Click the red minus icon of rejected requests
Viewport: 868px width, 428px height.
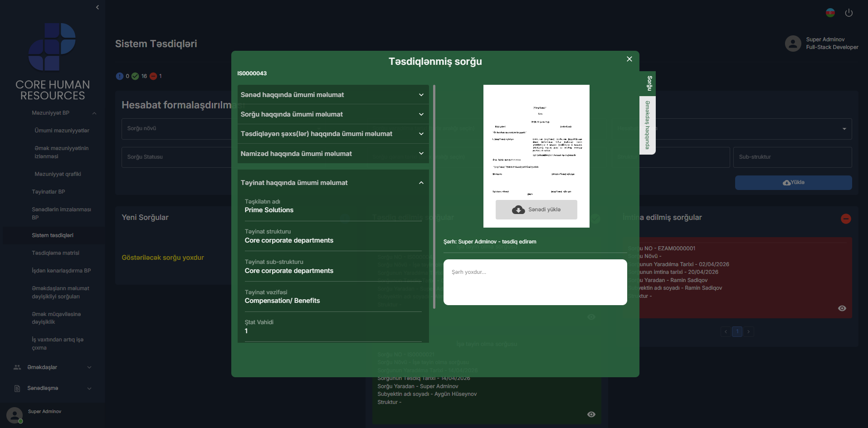(x=846, y=219)
